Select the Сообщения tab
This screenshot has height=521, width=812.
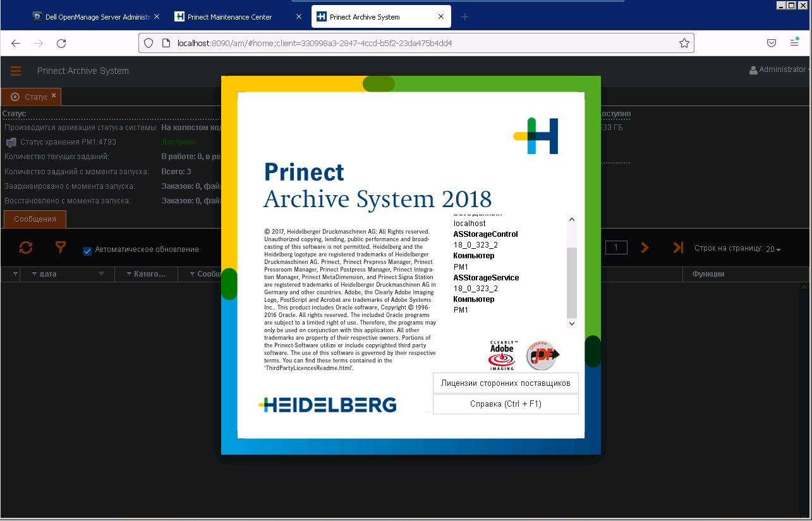(35, 219)
